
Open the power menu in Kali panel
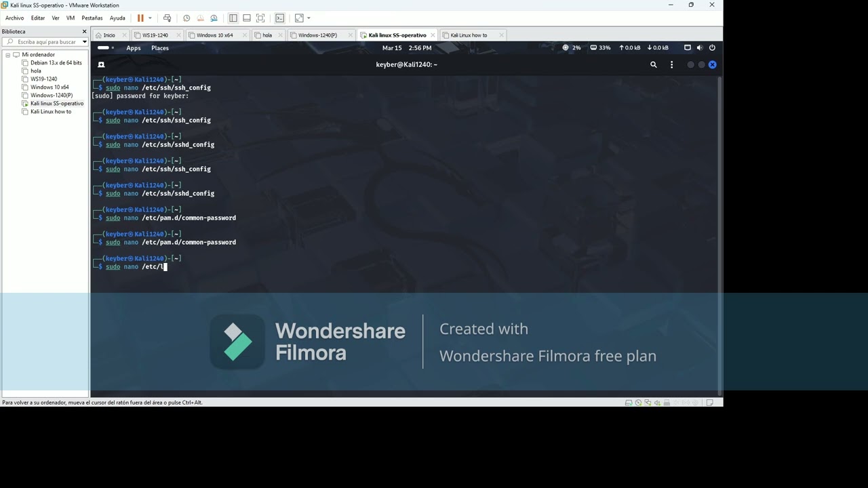click(x=712, y=48)
